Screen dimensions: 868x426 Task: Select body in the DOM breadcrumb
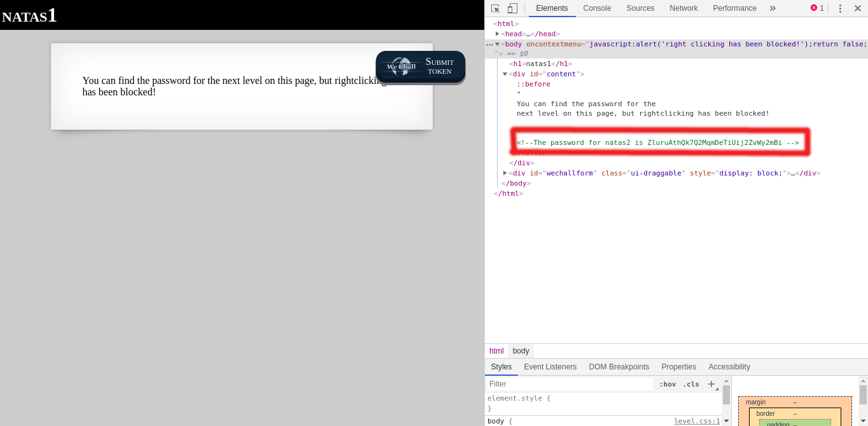tap(521, 351)
